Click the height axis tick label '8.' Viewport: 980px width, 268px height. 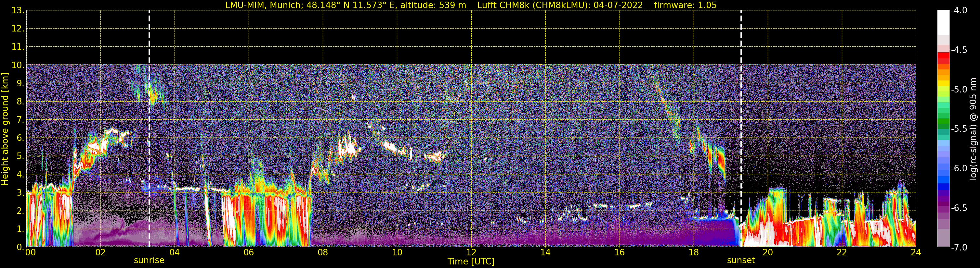coord(20,102)
